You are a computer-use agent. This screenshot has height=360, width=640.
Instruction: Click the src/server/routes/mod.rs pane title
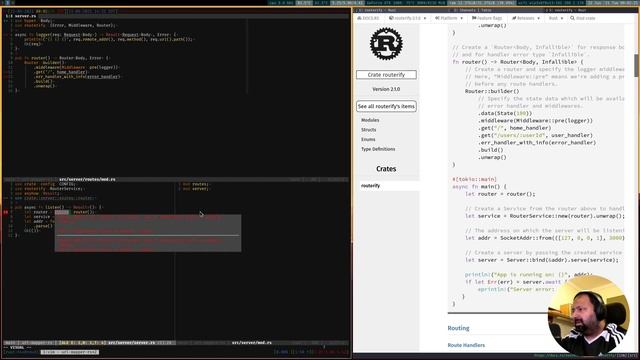pyautogui.click(x=87, y=179)
